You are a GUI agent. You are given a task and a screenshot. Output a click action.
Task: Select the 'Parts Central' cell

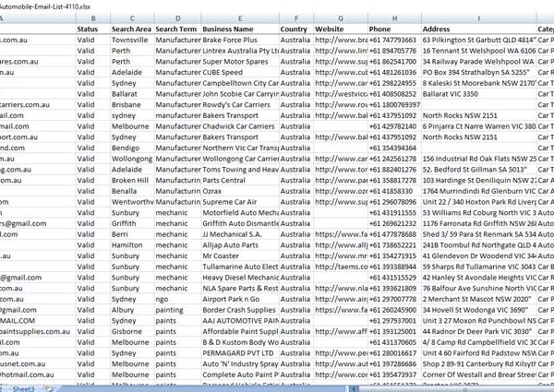click(240, 180)
